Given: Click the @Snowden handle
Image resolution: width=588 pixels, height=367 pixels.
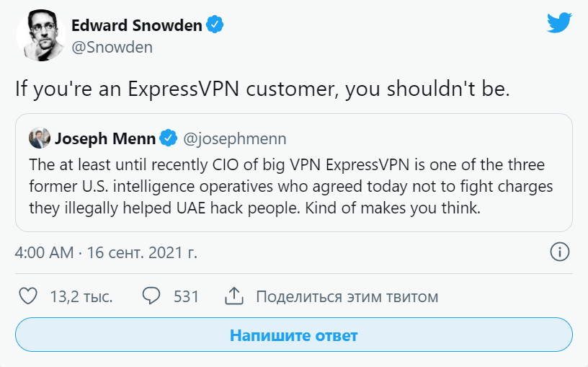Looking at the screenshot, I should (112, 48).
